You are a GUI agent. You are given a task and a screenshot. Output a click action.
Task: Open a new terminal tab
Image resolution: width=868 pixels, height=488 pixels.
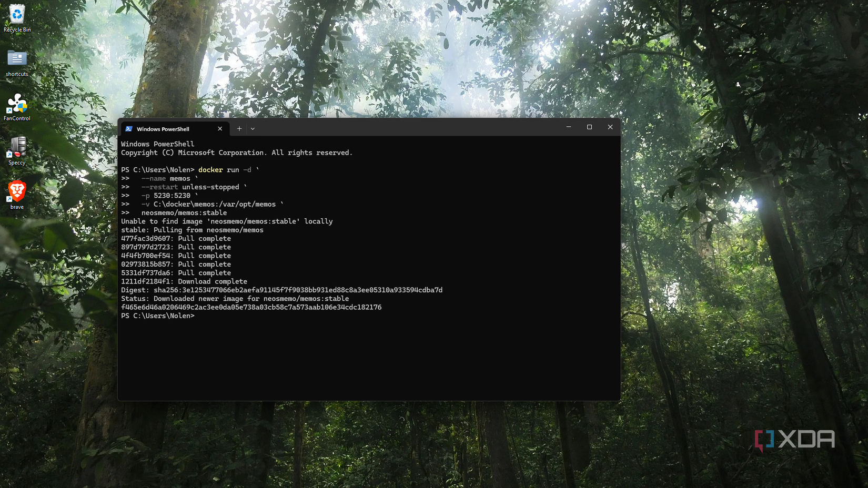(x=239, y=129)
